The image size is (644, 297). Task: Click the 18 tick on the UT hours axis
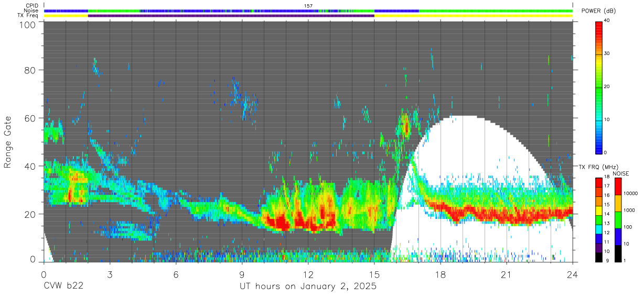pos(441,274)
